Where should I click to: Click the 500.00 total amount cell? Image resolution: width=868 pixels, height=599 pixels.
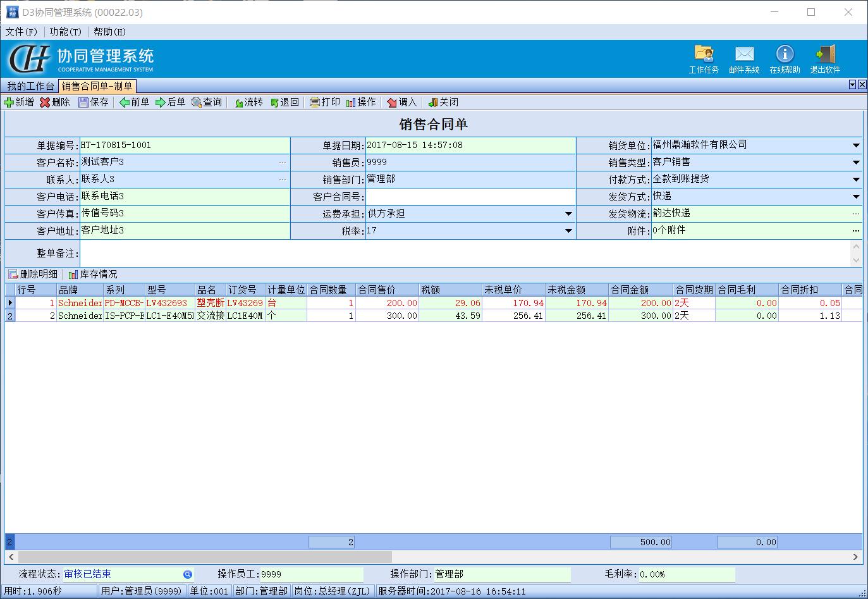[x=640, y=542]
